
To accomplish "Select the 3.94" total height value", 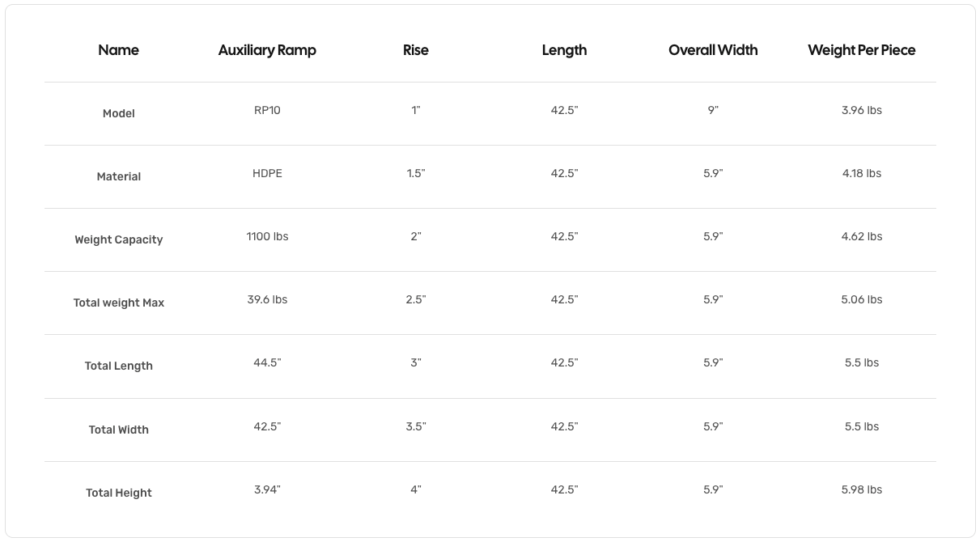I will click(267, 489).
